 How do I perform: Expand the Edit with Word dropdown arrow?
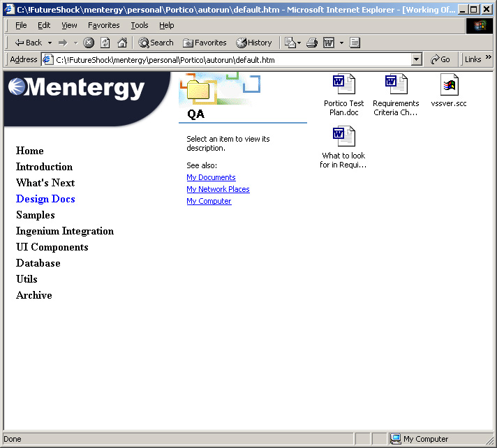(x=341, y=43)
